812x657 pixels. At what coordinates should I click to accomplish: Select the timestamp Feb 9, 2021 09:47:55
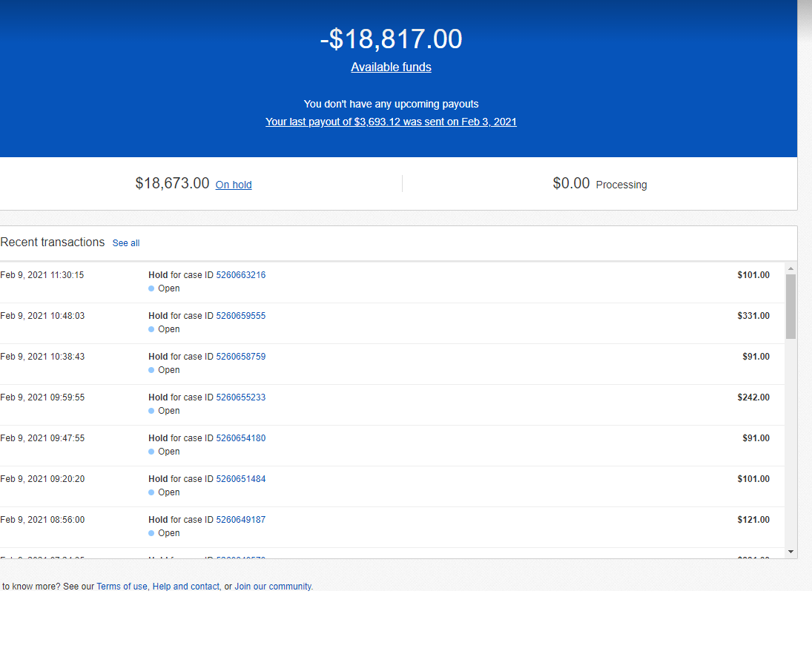coord(42,438)
